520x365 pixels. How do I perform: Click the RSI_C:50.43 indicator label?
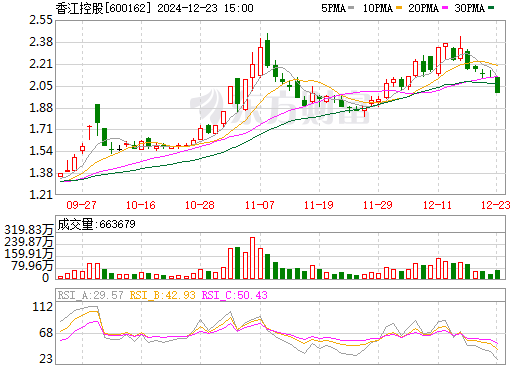pos(235,295)
